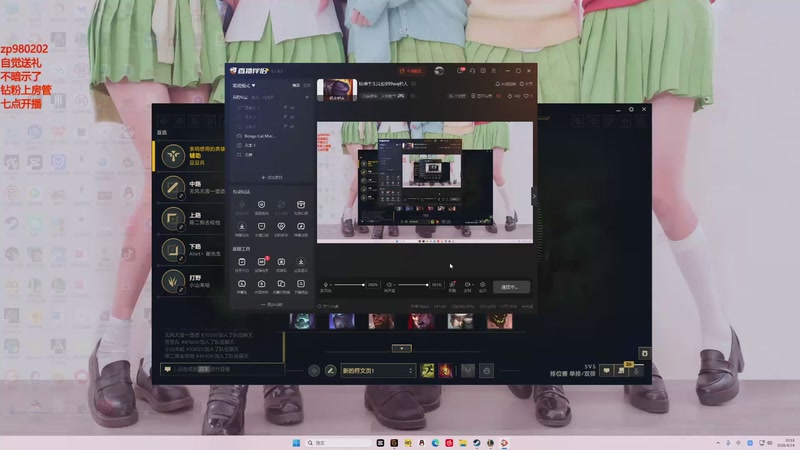Click the taskbar search box
Viewport: 800px width, 450px height.
(x=338, y=443)
